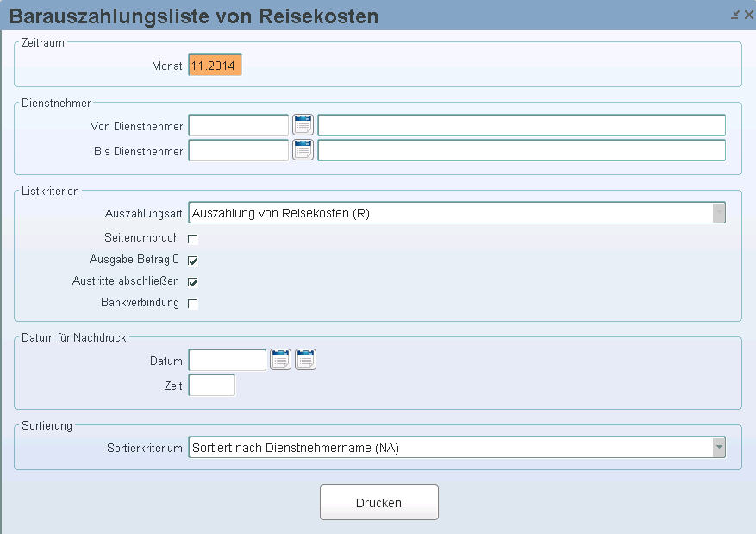Viewport: 756px width, 534px height.
Task: Enable the Bankverbindung checkbox
Action: coord(193,304)
